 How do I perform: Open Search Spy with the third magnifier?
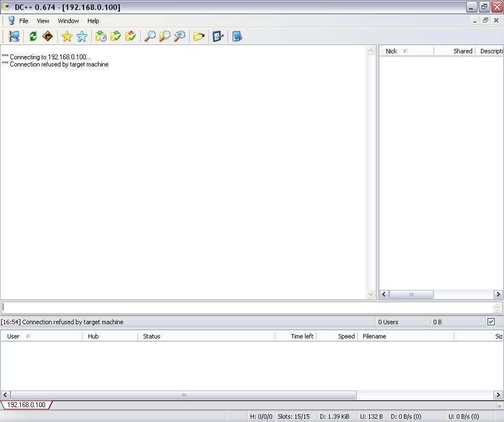click(180, 36)
